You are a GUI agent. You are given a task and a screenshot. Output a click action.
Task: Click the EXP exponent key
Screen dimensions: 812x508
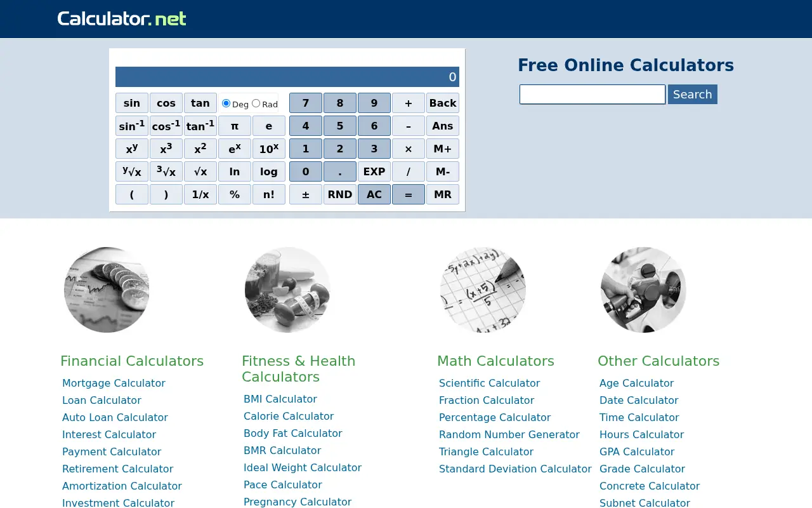pyautogui.click(x=374, y=171)
